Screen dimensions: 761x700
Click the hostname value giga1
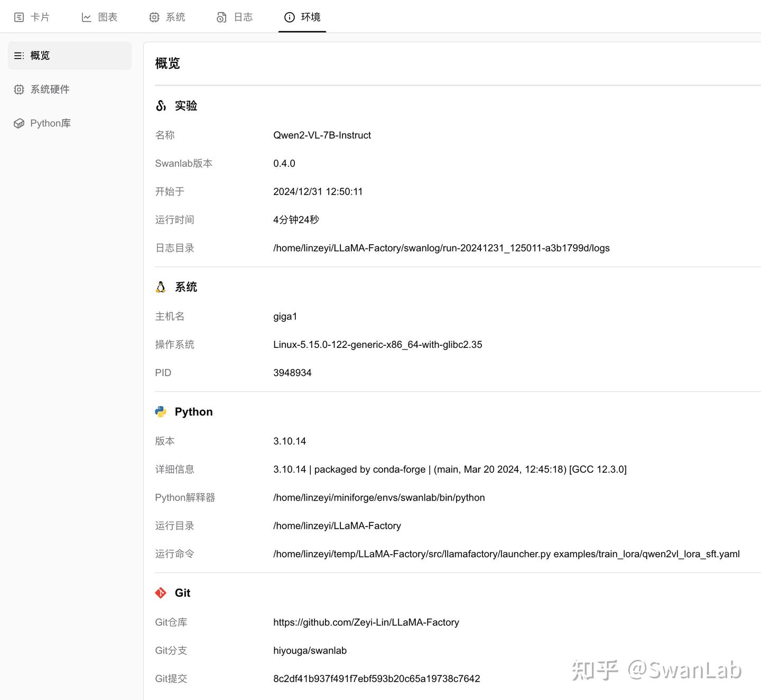tap(285, 317)
